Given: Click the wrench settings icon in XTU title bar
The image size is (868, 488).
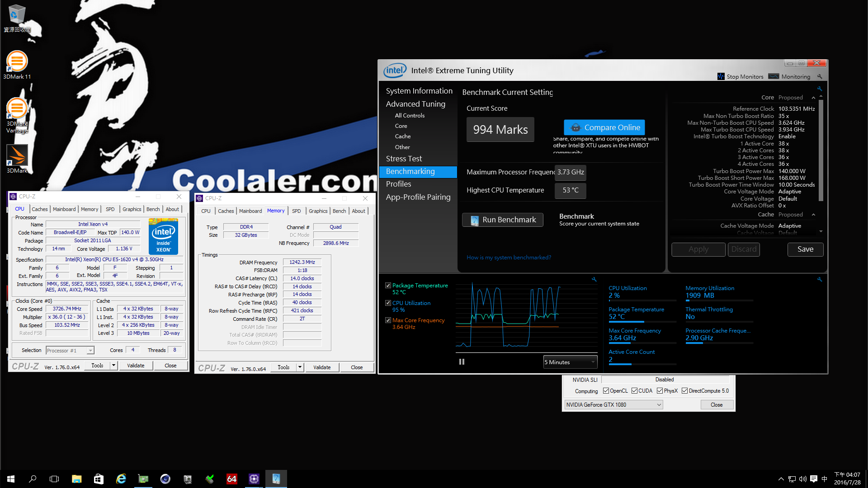Looking at the screenshot, I should pos(820,77).
